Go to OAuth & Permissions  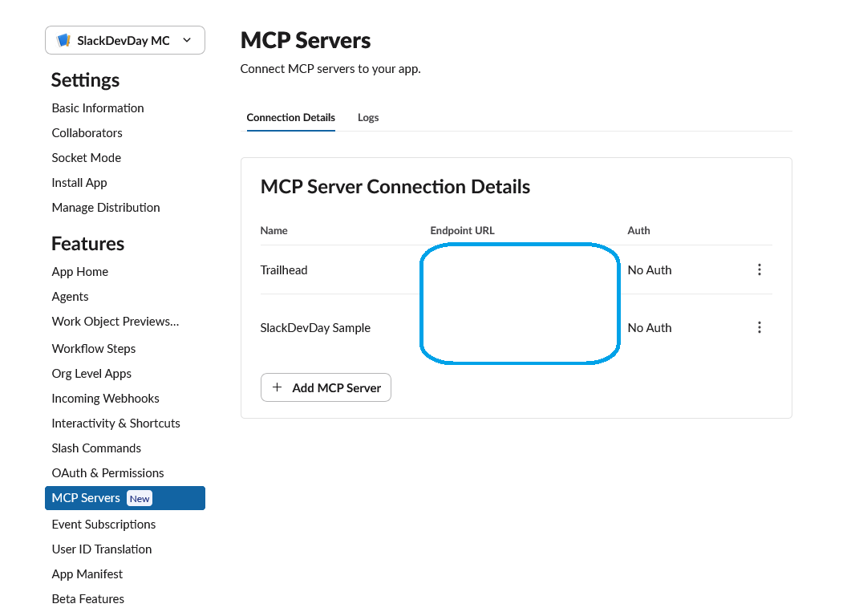pyautogui.click(x=108, y=473)
